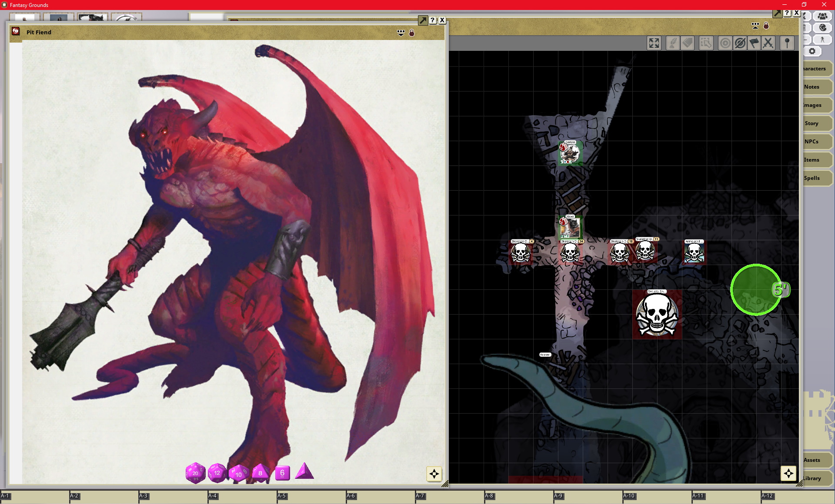Select the skeleton token labeled 18
Image resolution: width=835 pixels, height=504 pixels.
click(620, 252)
